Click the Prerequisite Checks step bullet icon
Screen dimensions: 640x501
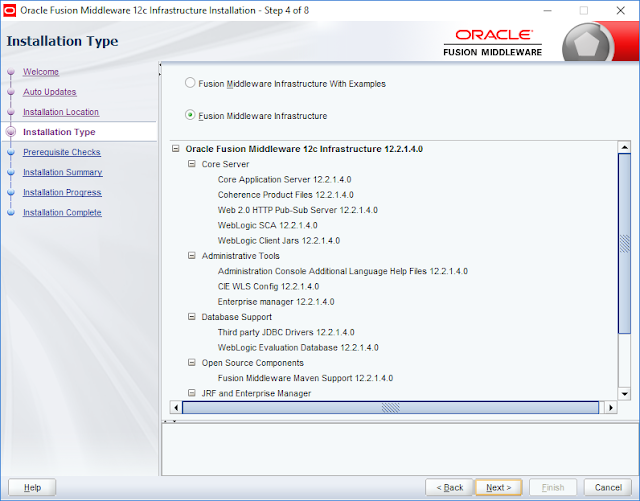11,152
